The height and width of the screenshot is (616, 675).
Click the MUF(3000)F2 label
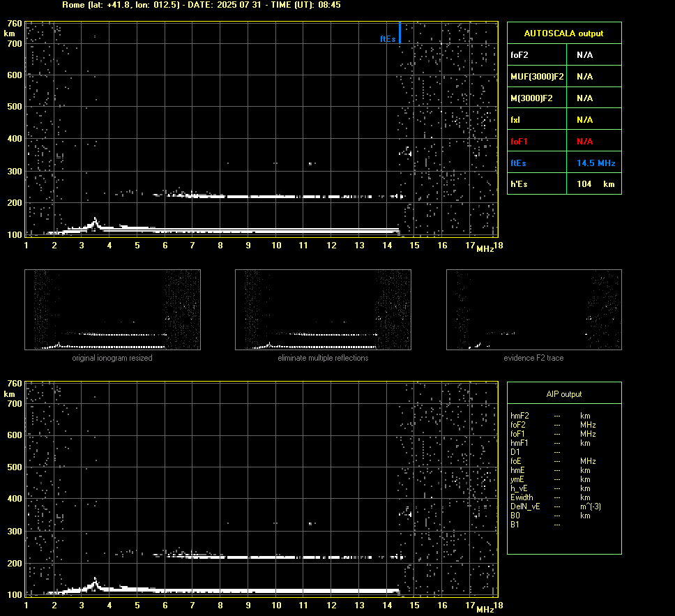click(x=537, y=77)
